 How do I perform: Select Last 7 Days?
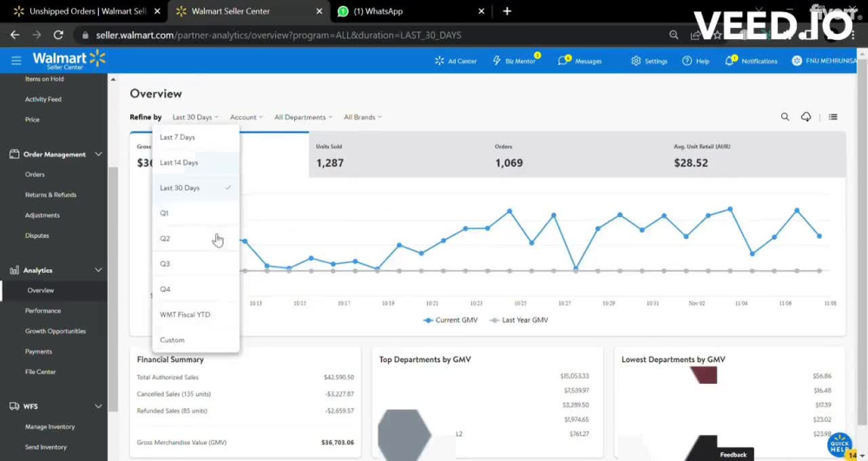click(x=196, y=137)
